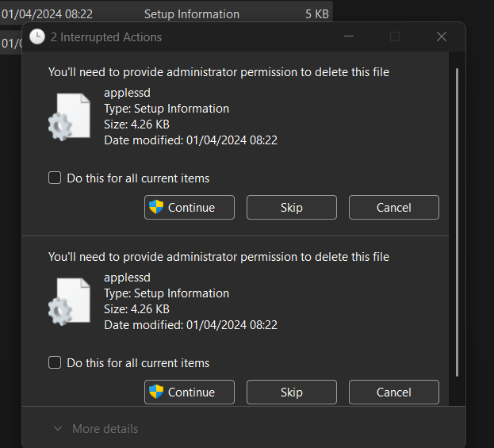The width and height of the screenshot is (494, 448).
Task: Click the dialog's vertical scrollbar
Action: pos(457,222)
